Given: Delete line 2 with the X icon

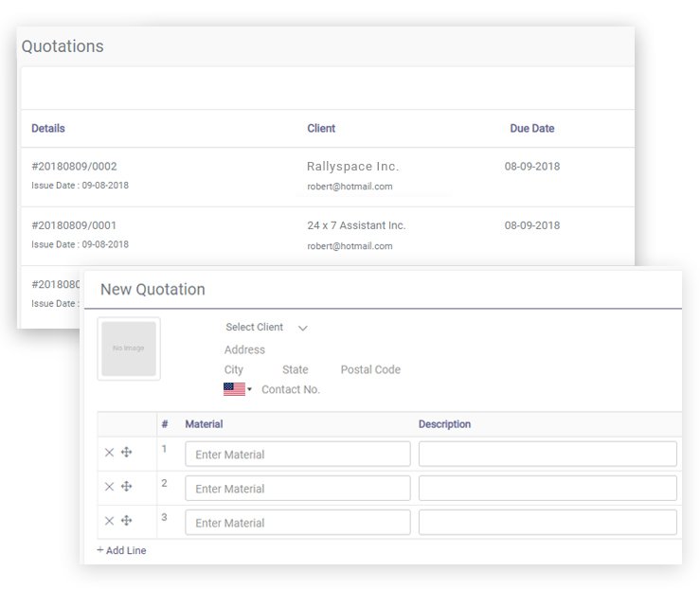Looking at the screenshot, I should (109, 487).
